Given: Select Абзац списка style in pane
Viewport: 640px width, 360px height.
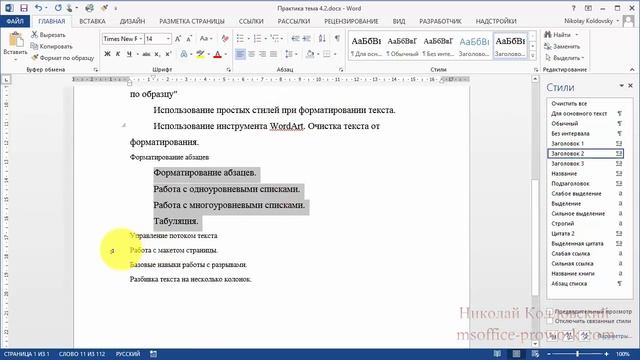Looking at the screenshot, I should [x=585, y=284].
